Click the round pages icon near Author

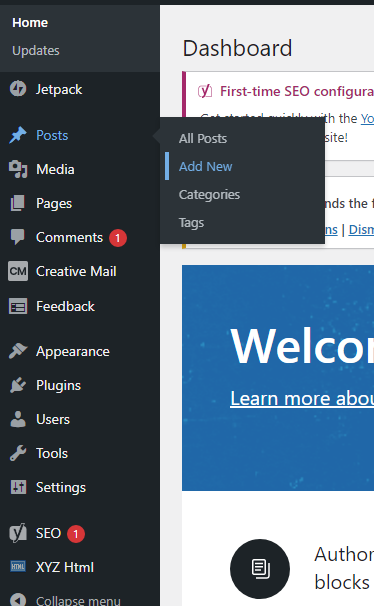260,569
